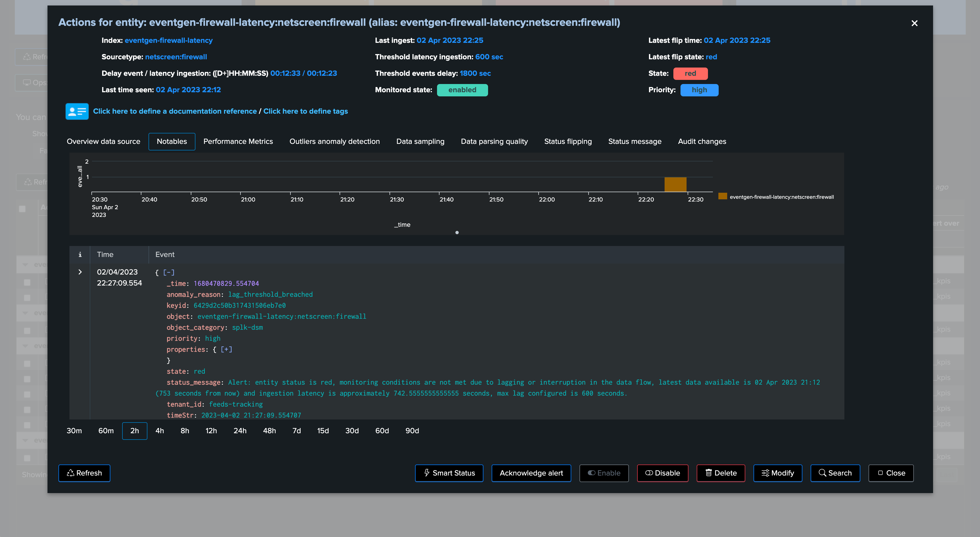Switch to the Performance Metrics tab
This screenshot has height=537, width=980.
click(238, 141)
